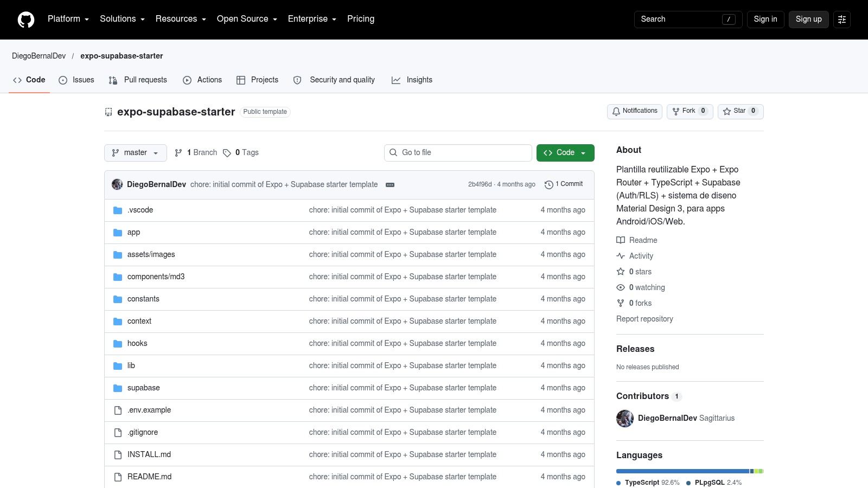Image resolution: width=868 pixels, height=488 pixels.
Task: Open the Readme link in About
Action: pos(637,240)
